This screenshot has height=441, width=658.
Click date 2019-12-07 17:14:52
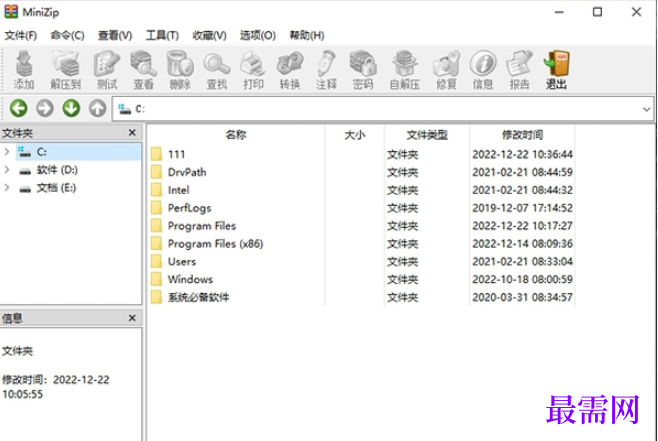[x=522, y=208]
